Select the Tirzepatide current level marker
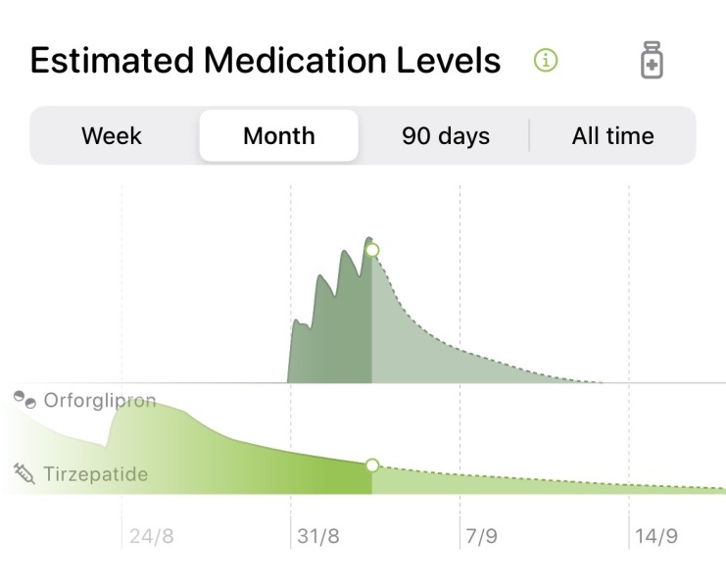 [372, 465]
